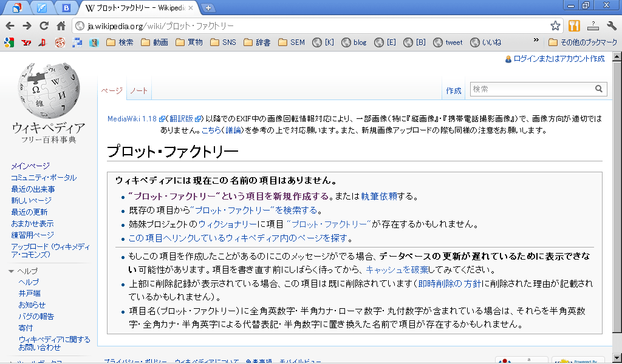Open the 買物 bookmark folder
Image resolution: width=622 pixels, height=364 pixels.
(x=190, y=42)
